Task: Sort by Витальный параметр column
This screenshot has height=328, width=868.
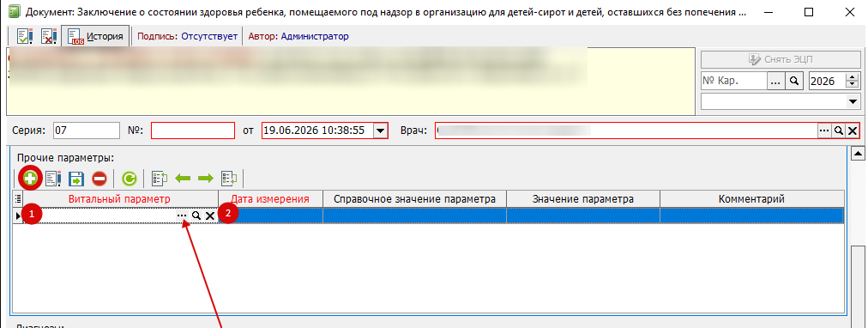Action: point(119,199)
